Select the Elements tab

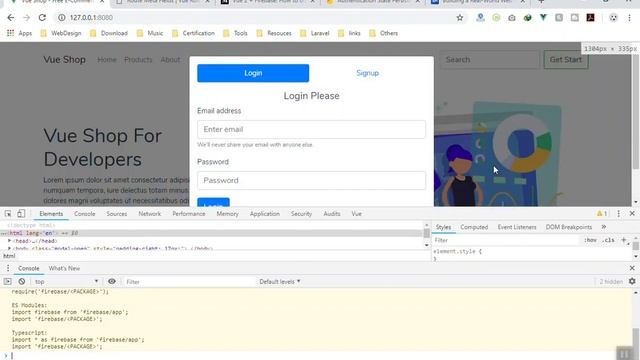[51, 213]
